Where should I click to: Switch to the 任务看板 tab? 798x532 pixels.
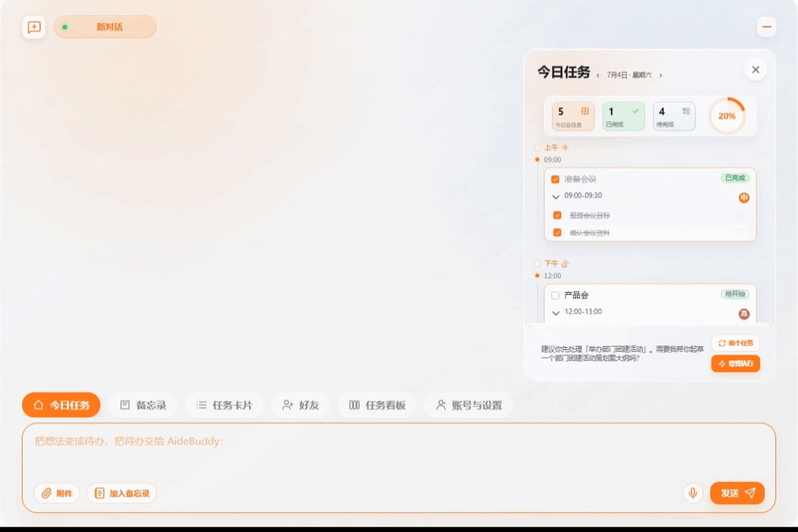[x=377, y=405]
